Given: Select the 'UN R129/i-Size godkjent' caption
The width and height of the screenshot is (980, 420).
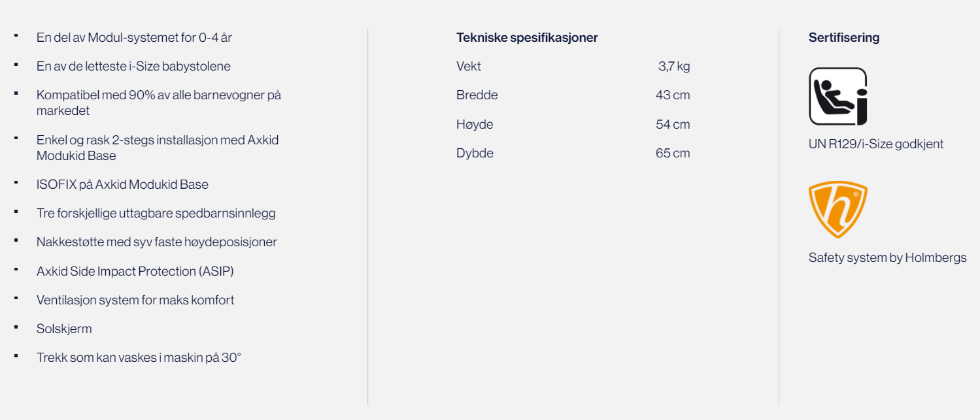Looking at the screenshot, I should pos(875,144).
